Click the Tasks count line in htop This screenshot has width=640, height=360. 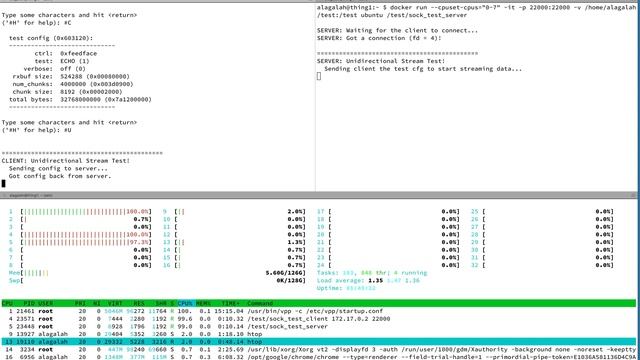tap(372, 273)
